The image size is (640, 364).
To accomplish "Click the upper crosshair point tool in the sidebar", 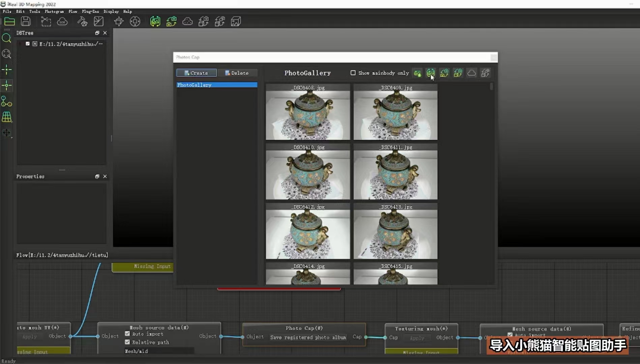I will 6,70.
